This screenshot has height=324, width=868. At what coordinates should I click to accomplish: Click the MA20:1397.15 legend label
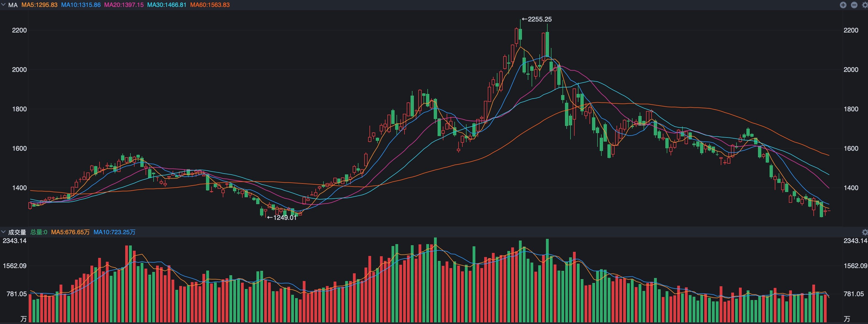tap(124, 5)
